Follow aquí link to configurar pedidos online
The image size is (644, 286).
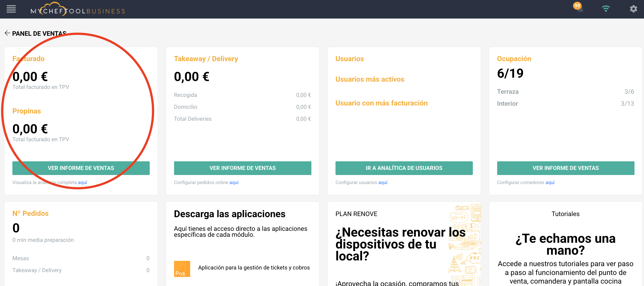234,183
